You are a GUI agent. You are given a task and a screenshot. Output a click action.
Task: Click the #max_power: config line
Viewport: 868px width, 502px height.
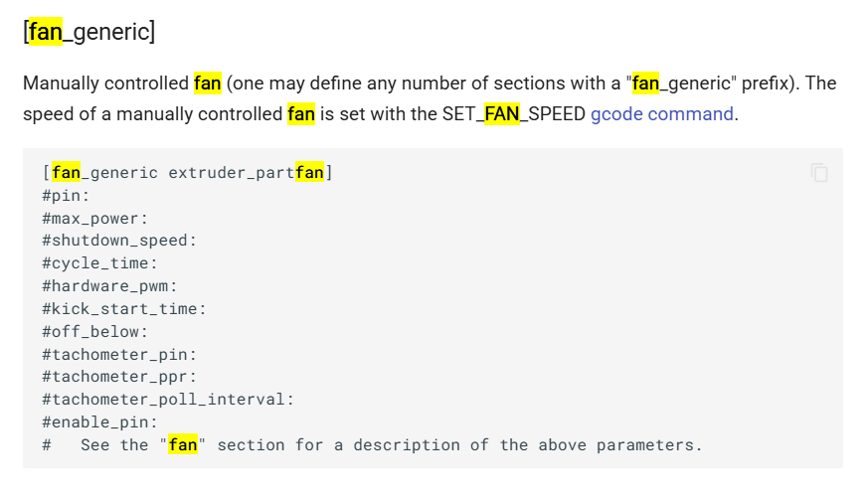(x=95, y=218)
